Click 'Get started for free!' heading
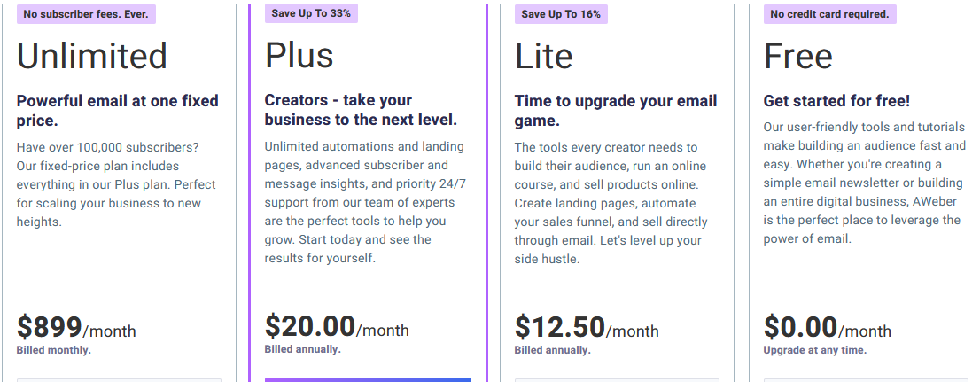This screenshot has height=382, width=980. (836, 101)
